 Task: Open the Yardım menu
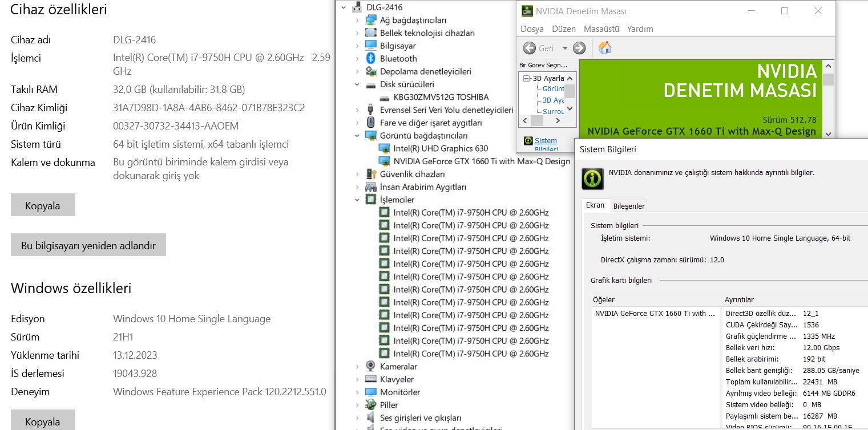[640, 29]
